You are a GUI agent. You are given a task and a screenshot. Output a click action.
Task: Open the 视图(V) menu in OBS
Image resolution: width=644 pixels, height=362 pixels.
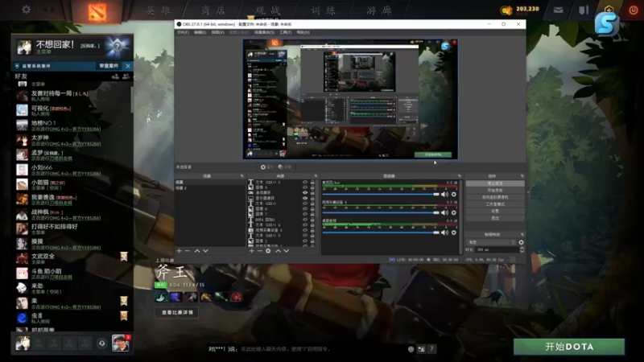[x=217, y=32]
